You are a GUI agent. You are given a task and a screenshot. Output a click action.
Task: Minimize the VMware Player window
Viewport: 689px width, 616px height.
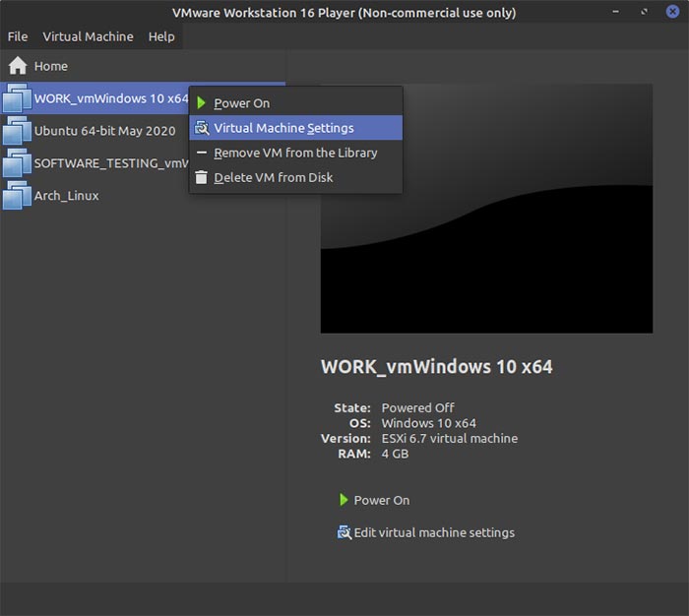[x=615, y=12]
